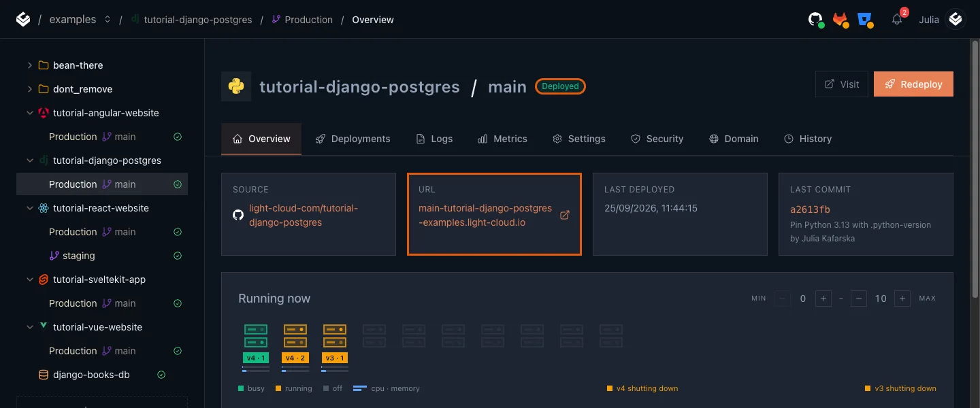Select the dont_remove folder icon
980x408 pixels.
[44, 89]
